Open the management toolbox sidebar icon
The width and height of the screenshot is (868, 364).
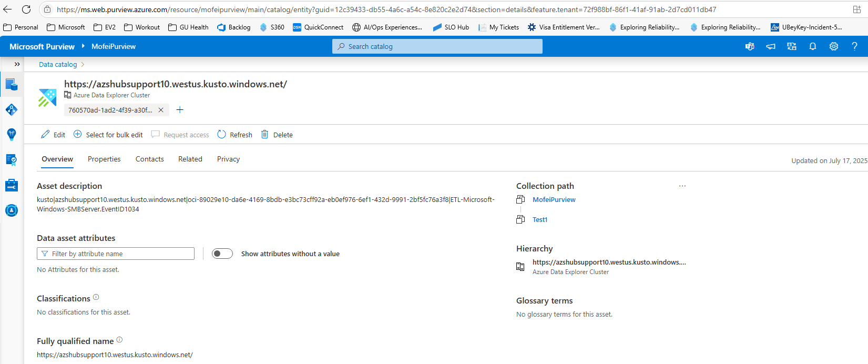(x=12, y=185)
